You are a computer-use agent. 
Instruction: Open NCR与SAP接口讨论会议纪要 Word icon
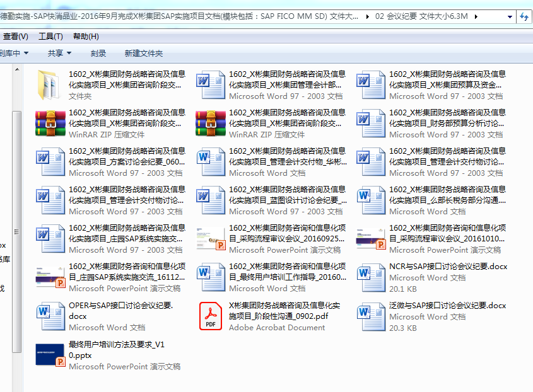pyautogui.click(x=371, y=277)
